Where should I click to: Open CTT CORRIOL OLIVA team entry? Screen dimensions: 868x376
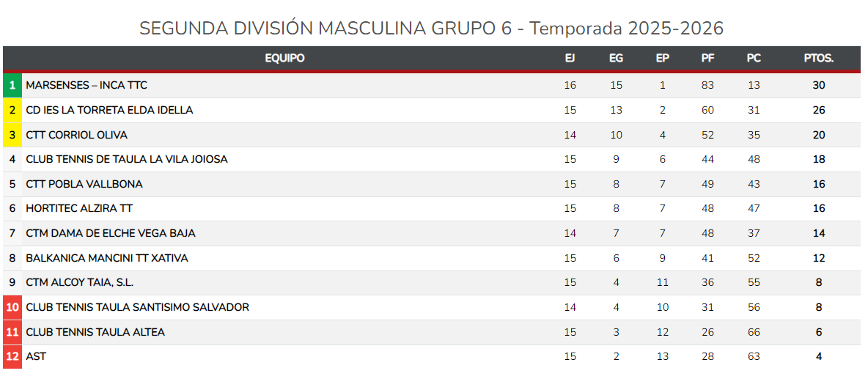(x=76, y=135)
